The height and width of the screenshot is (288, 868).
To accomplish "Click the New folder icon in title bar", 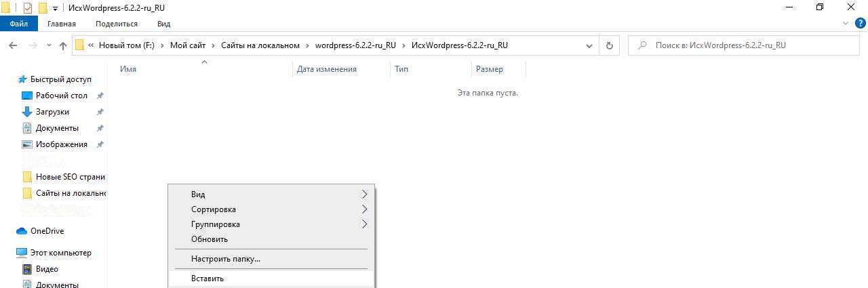I will coord(43,8).
